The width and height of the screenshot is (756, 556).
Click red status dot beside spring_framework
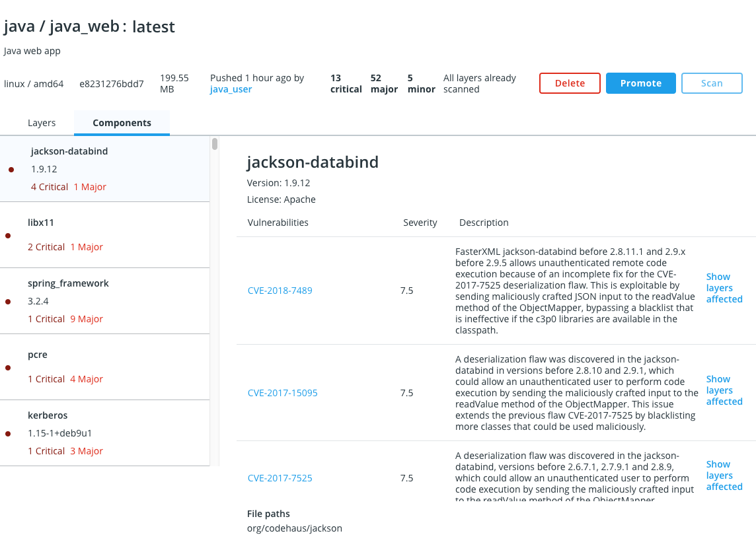tap(8, 302)
